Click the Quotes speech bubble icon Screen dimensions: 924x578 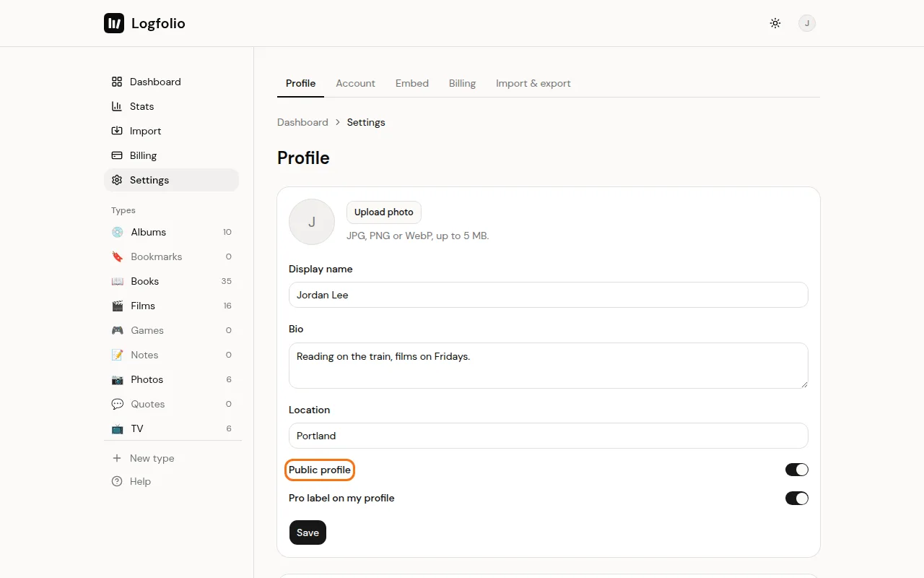(x=117, y=404)
